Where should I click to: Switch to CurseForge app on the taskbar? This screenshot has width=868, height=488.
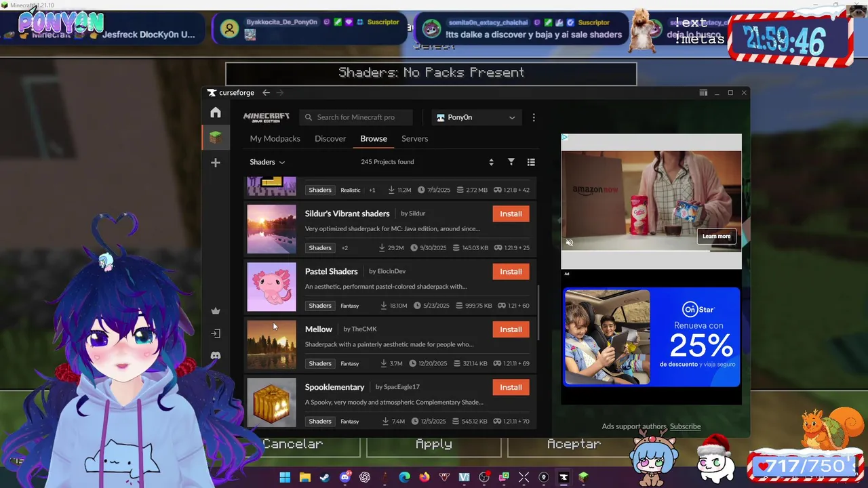tap(564, 477)
